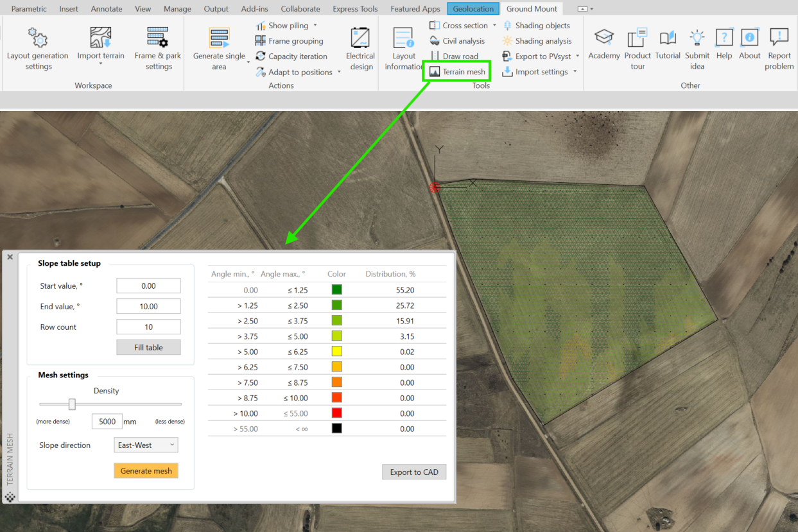
Task: Click the Import terrain icon
Action: tap(101, 39)
